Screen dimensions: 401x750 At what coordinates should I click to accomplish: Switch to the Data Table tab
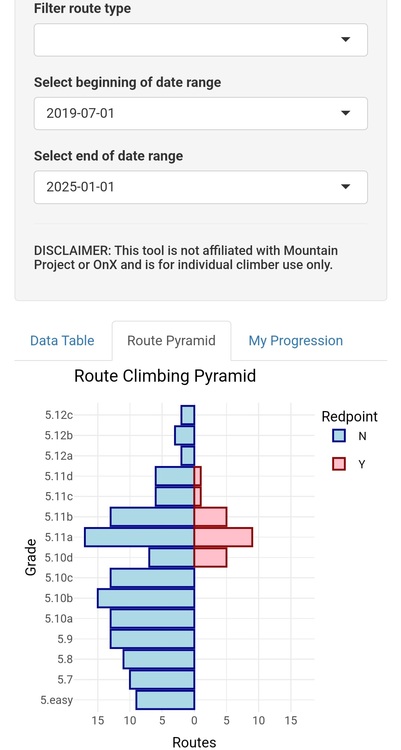click(x=62, y=341)
